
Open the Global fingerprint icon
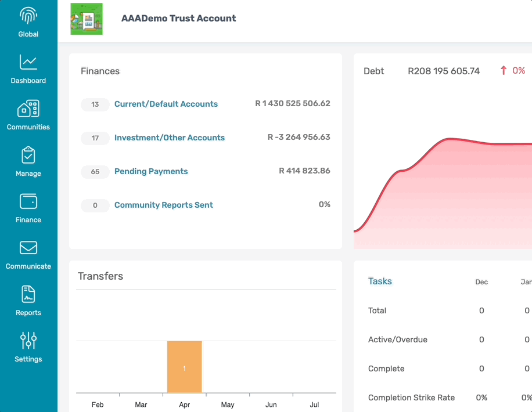point(28,16)
